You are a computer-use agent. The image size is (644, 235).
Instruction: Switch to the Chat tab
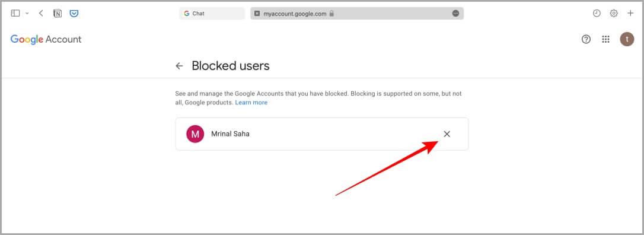click(x=212, y=14)
